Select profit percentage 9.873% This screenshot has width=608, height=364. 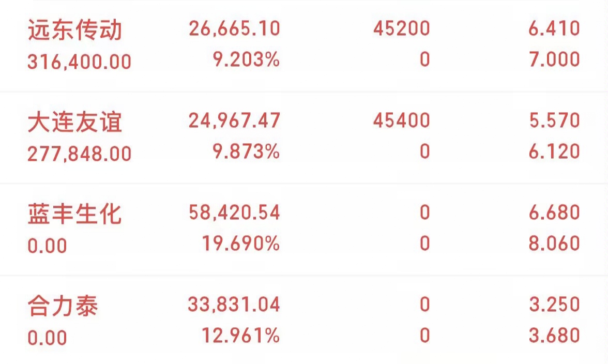click(x=246, y=151)
